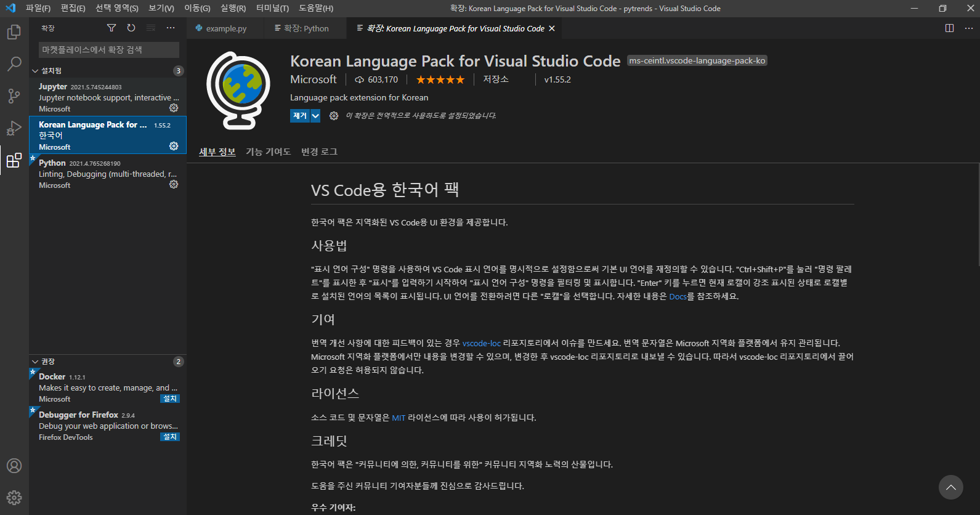Click the recommended count badge 2
This screenshot has width=980, height=515.
tap(179, 362)
